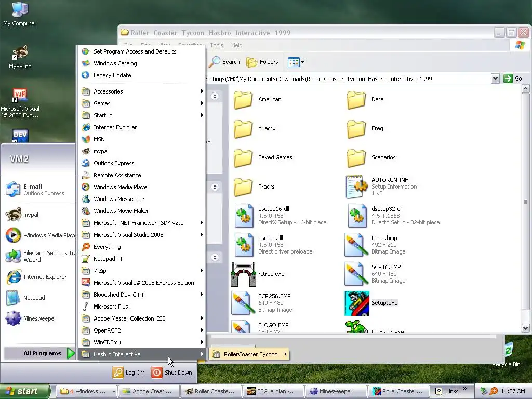The width and height of the screenshot is (532, 399).
Task: Select Setup.exe file in Explorer
Action: [x=371, y=303]
